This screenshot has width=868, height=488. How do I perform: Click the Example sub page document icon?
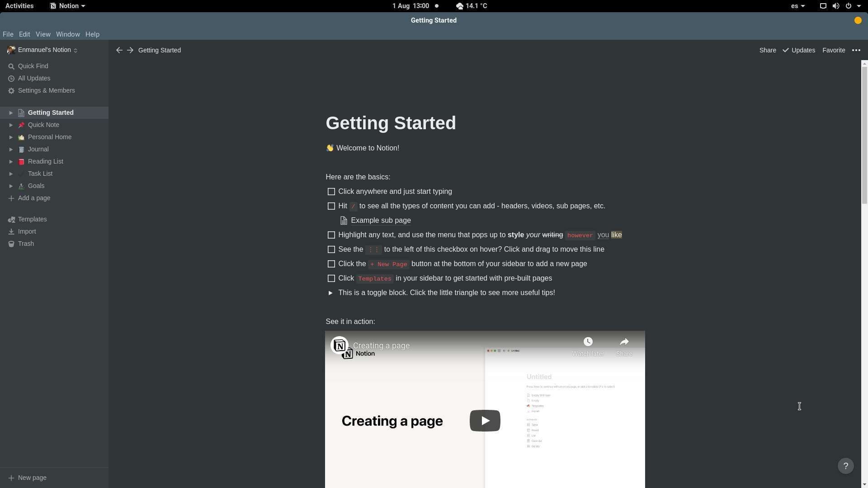point(344,221)
